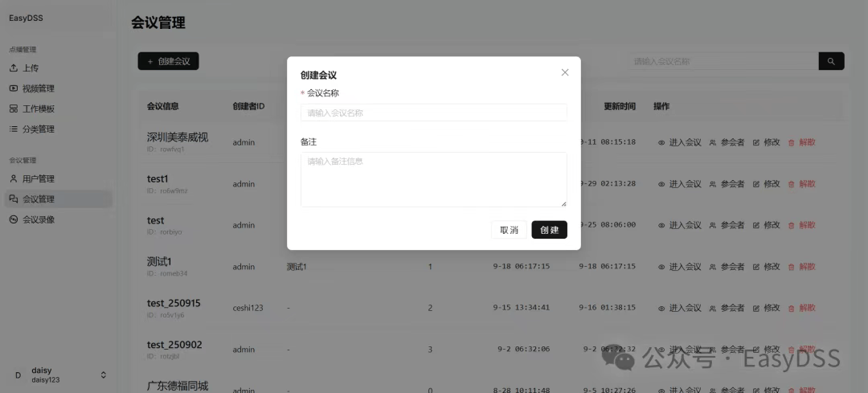
Task: Click the meeting name search field
Action: pos(722,61)
